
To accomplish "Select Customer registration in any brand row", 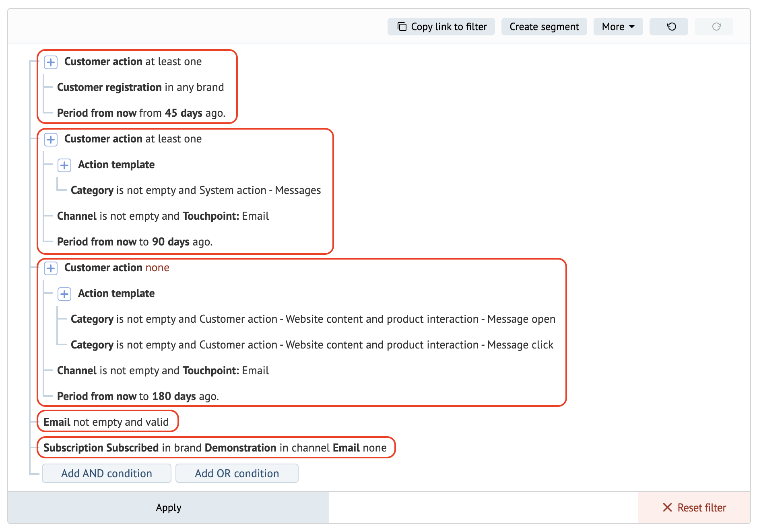I will click(140, 87).
